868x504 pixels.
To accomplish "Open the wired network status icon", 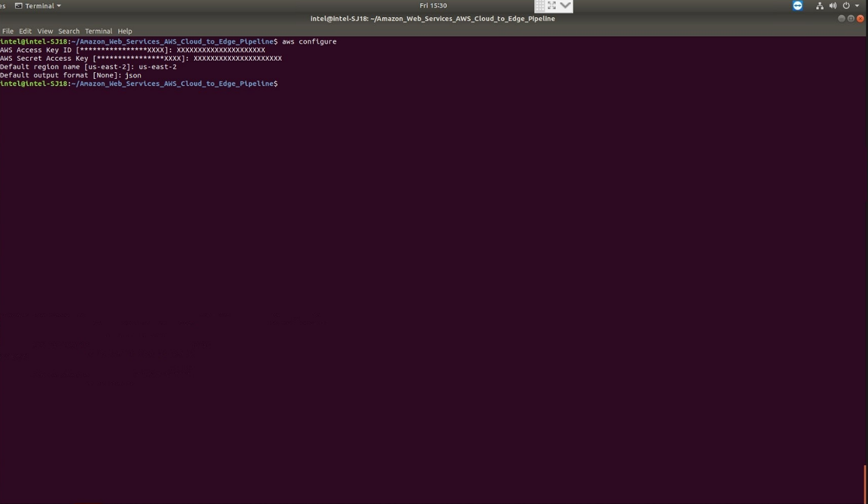I will (x=820, y=5).
